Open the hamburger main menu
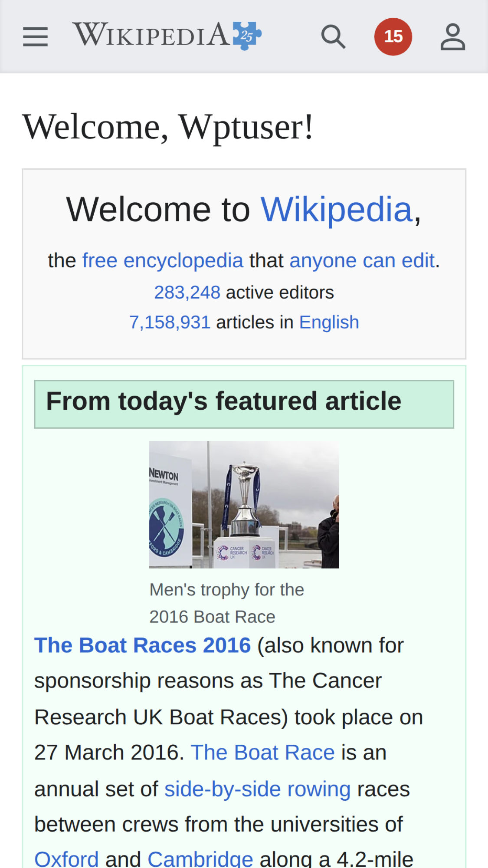Viewport: 488px width, 868px height. tap(35, 36)
